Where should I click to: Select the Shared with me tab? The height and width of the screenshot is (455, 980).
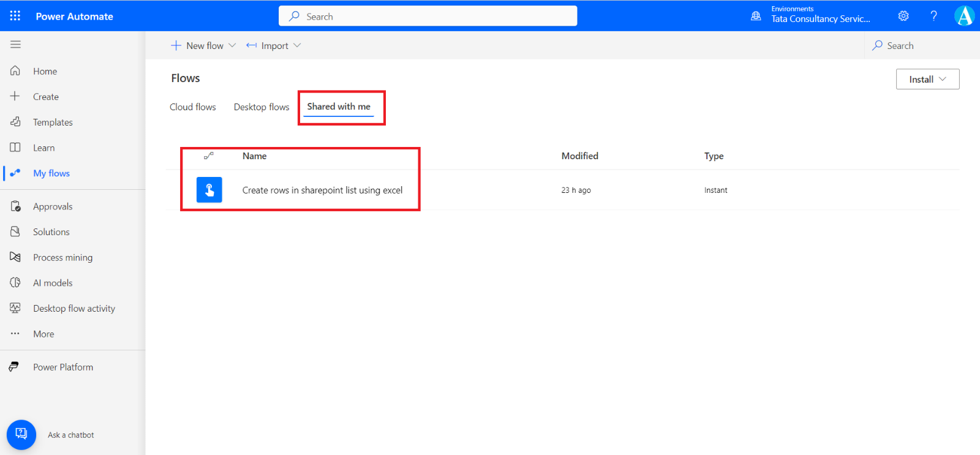pos(339,107)
